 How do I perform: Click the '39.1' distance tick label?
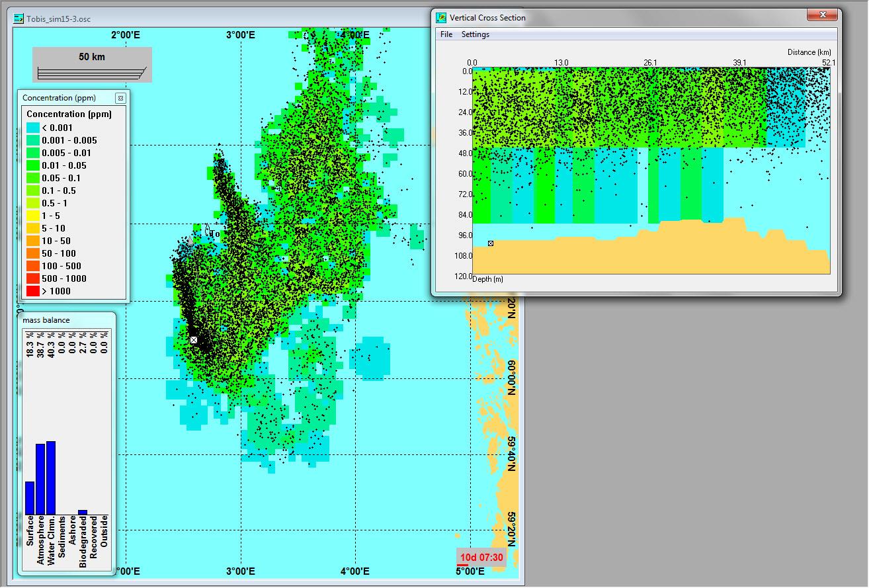[739, 63]
